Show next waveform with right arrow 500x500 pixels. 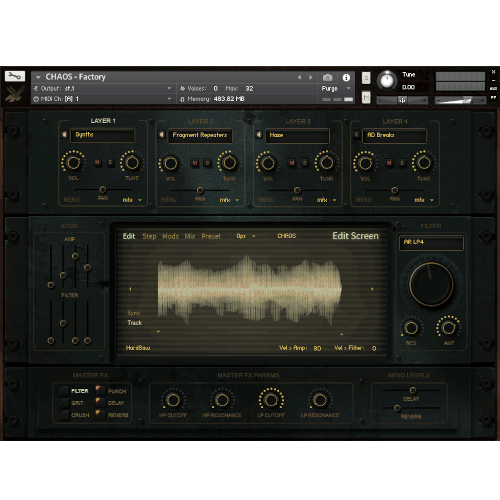[372, 289]
